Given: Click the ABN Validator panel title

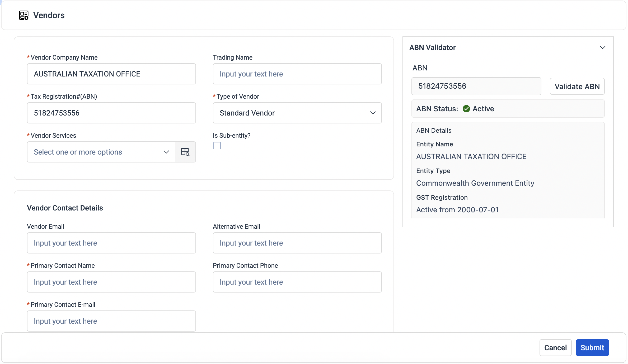Looking at the screenshot, I should 432,47.
